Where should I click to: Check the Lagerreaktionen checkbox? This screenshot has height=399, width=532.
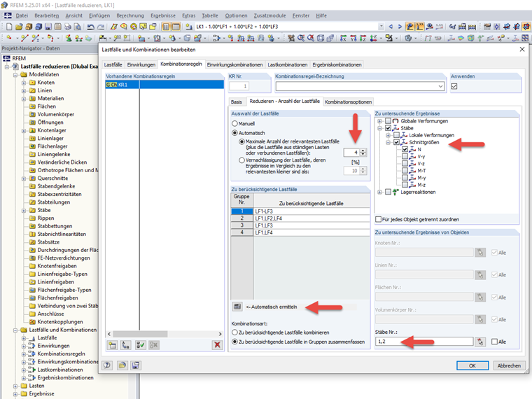[x=388, y=192]
